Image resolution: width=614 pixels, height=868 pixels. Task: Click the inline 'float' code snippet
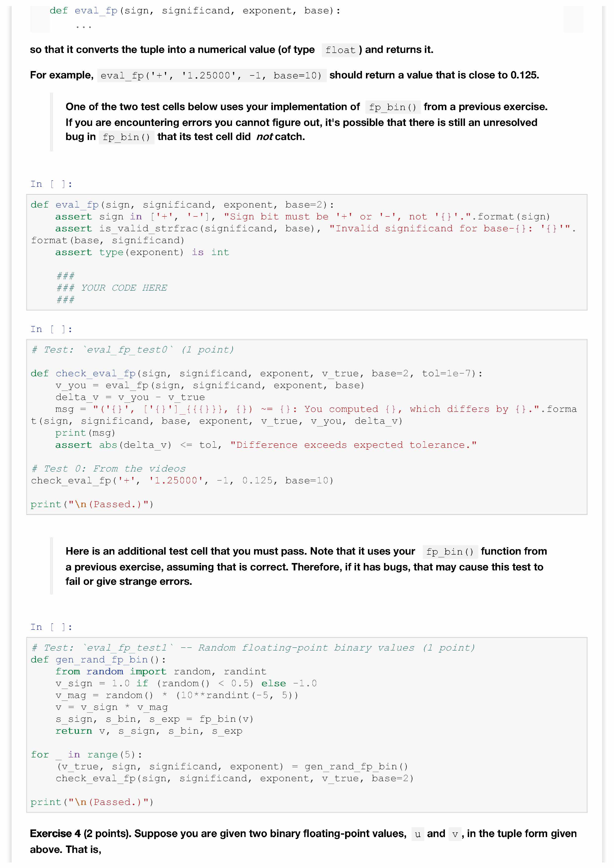340,50
